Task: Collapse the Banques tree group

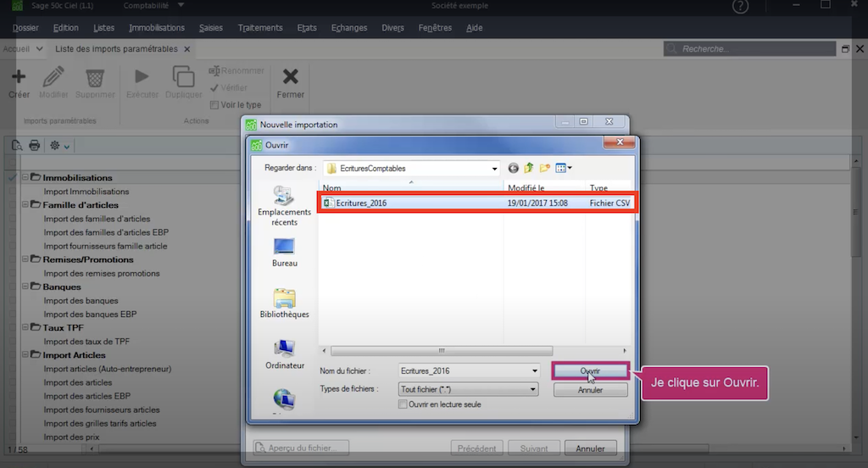Action: [25, 287]
